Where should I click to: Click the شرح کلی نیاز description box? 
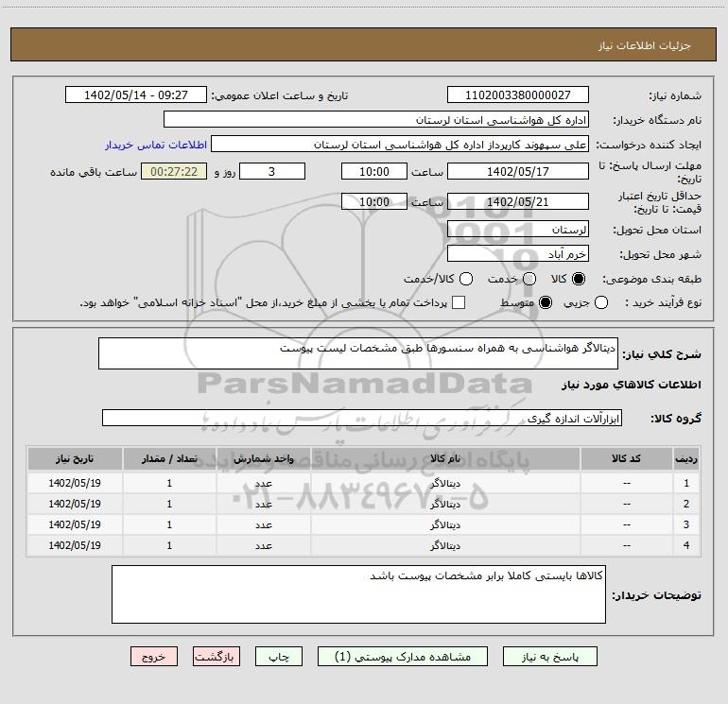click(358, 353)
